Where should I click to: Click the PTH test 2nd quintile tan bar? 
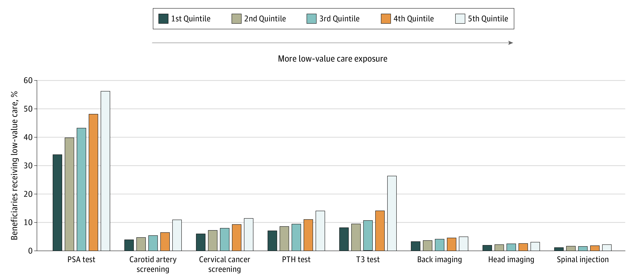(284, 238)
